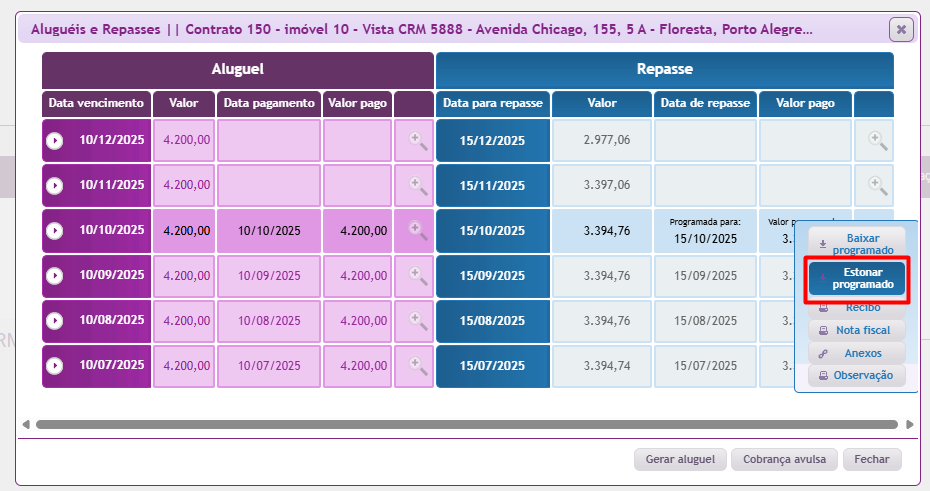Click magnifier icon in 10/12/2025 aluguel row
The image size is (930, 491).
click(417, 141)
